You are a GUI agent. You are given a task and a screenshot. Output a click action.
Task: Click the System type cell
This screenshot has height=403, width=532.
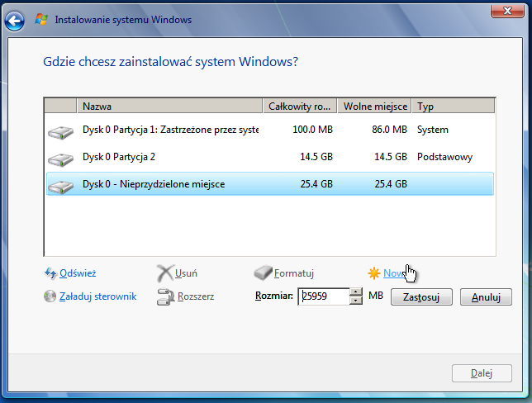[x=433, y=130]
